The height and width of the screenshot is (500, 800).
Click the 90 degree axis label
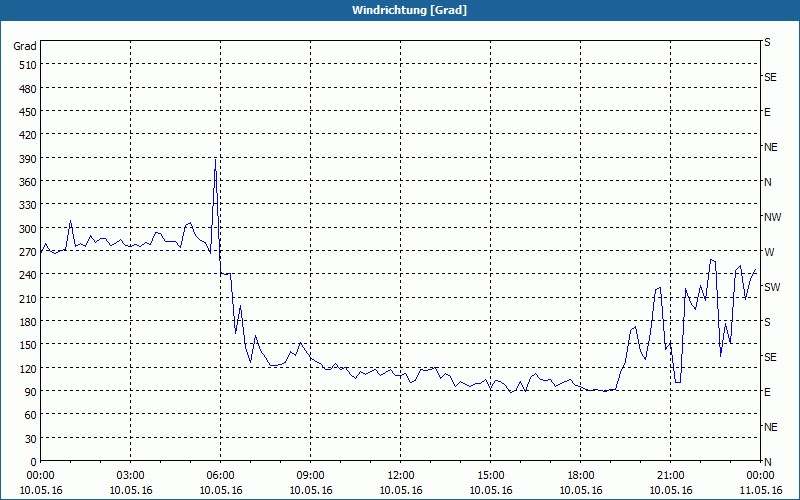(31, 392)
